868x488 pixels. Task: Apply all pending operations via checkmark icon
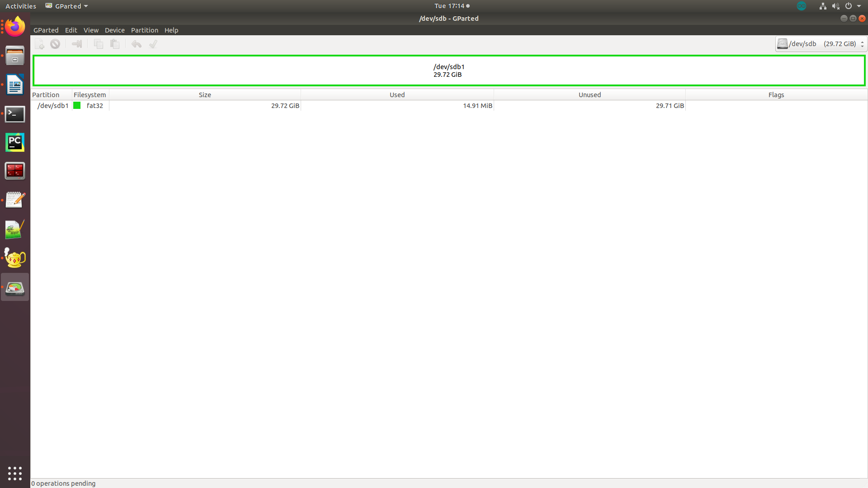point(153,44)
